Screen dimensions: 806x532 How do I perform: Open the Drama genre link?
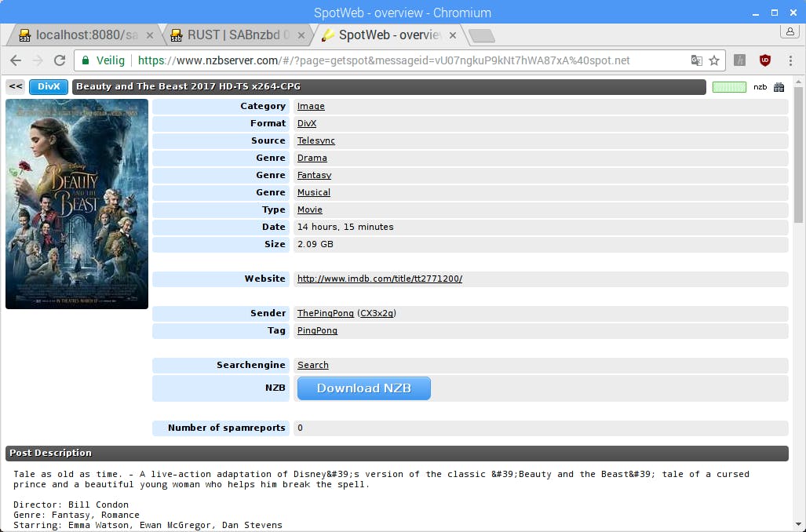click(312, 158)
